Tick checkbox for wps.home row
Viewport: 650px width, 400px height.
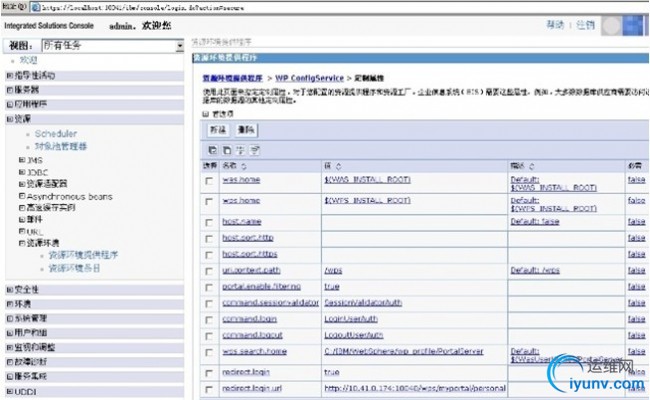(209, 201)
